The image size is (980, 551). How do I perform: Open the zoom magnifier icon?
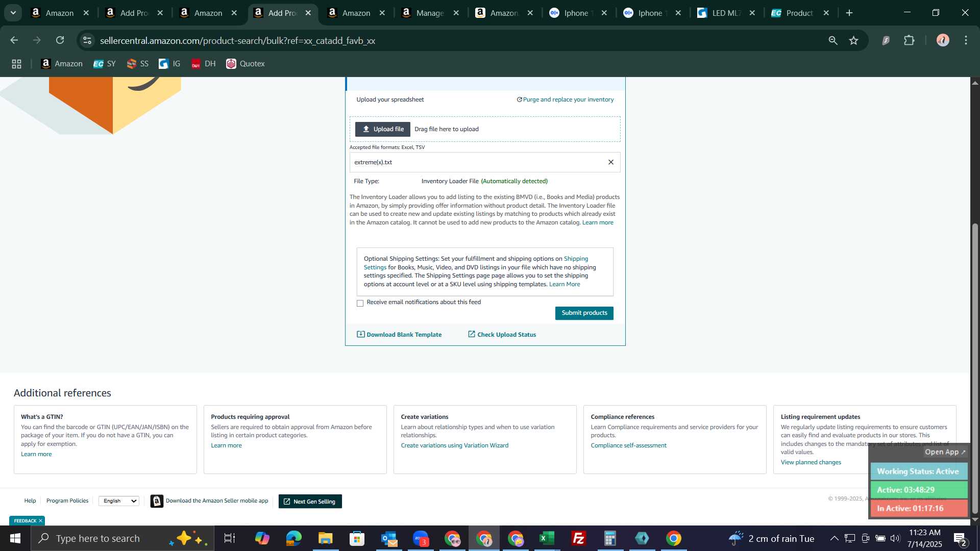833,40
